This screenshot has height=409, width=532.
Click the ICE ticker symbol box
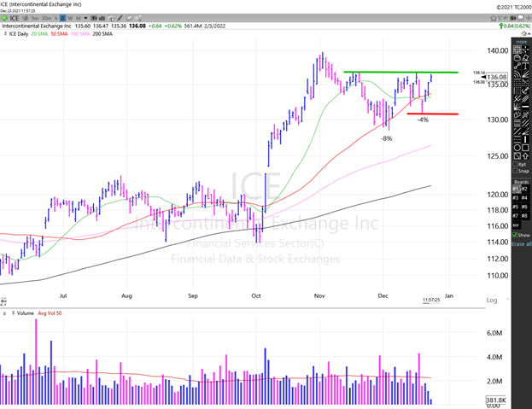(15, 18)
